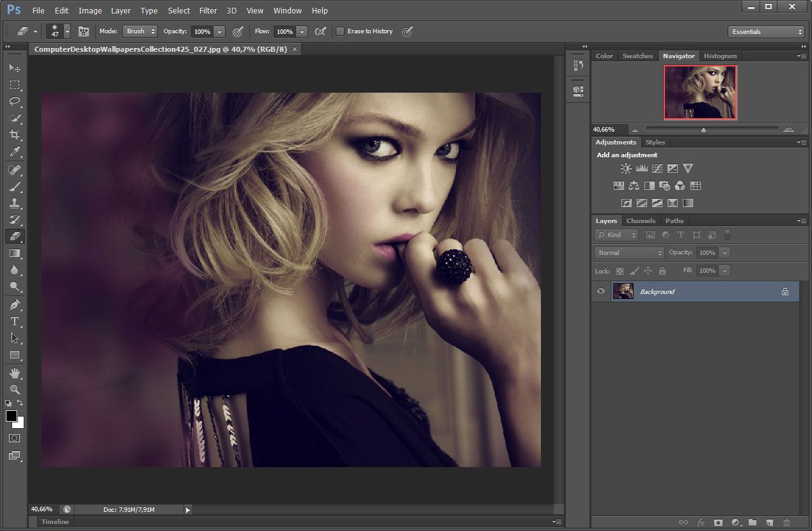The width and height of the screenshot is (812, 531).
Task: Select the Horizontal Type tool
Action: click(15, 321)
